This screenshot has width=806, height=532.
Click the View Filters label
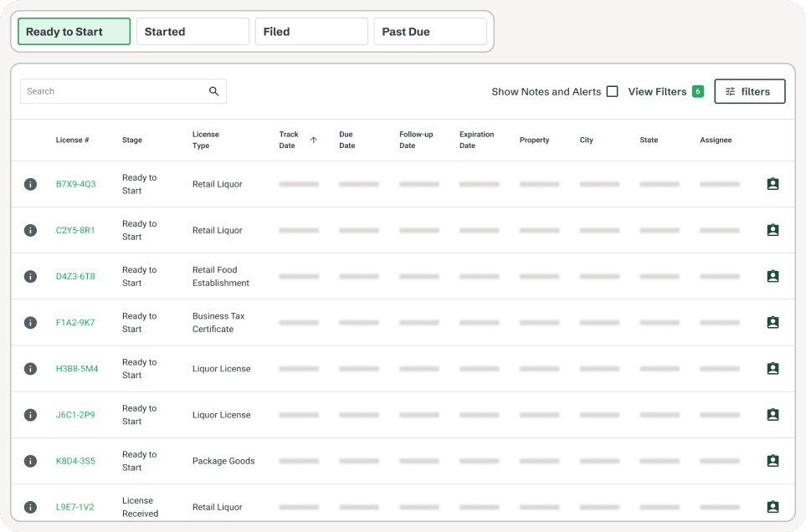coord(657,91)
